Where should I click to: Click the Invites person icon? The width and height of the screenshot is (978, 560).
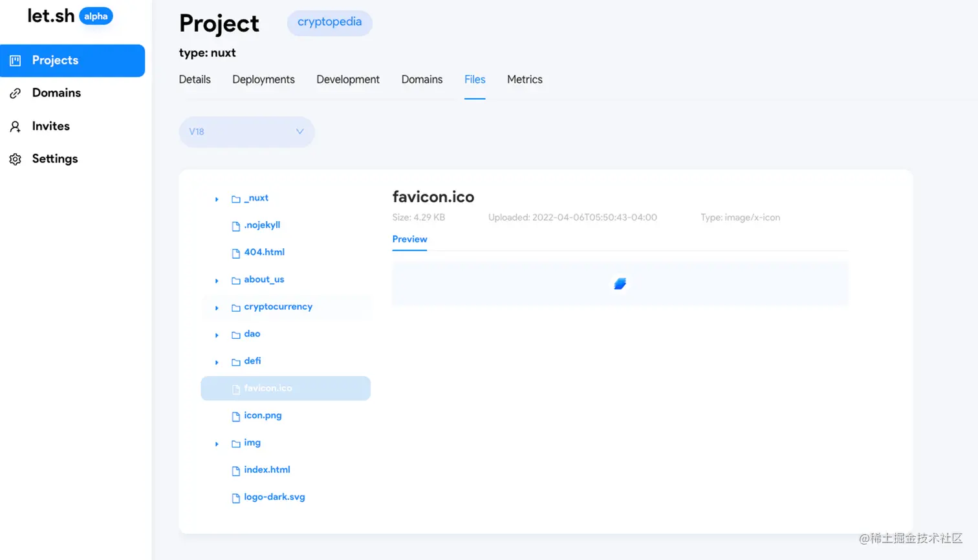(x=16, y=127)
